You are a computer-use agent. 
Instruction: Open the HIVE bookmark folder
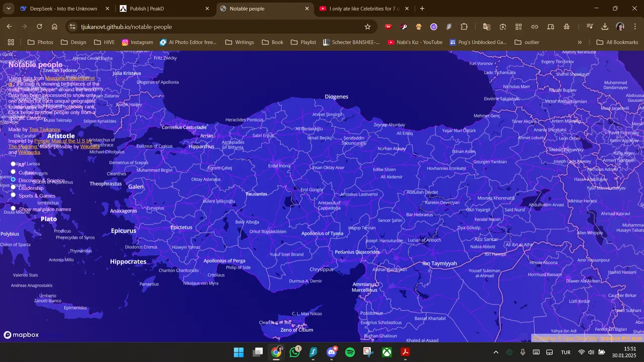(x=105, y=42)
